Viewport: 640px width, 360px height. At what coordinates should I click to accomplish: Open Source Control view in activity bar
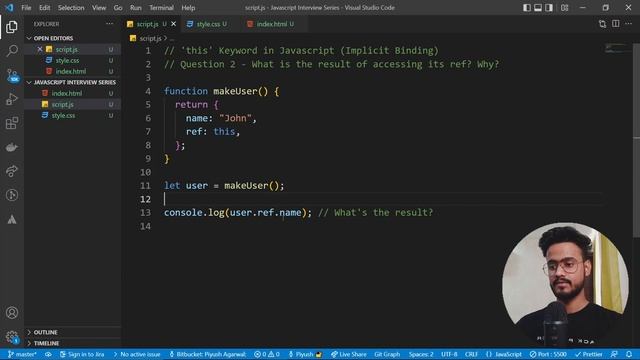pos(12,76)
